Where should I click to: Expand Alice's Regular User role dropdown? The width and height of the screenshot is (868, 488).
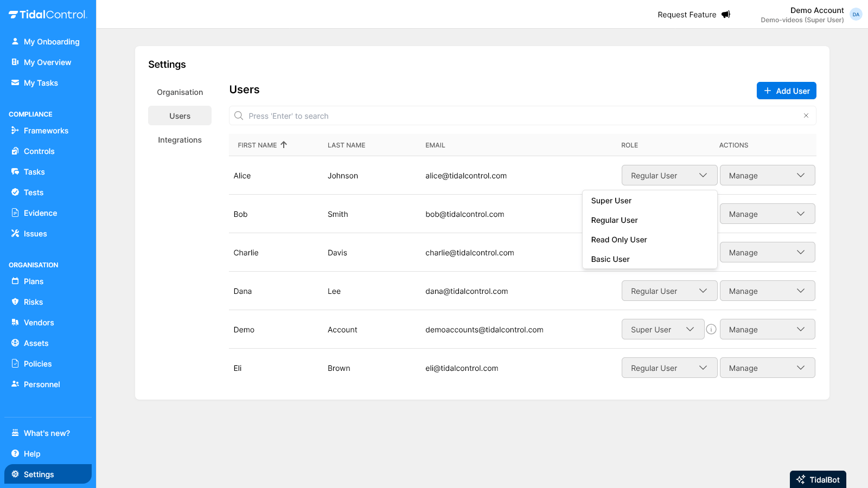669,175
